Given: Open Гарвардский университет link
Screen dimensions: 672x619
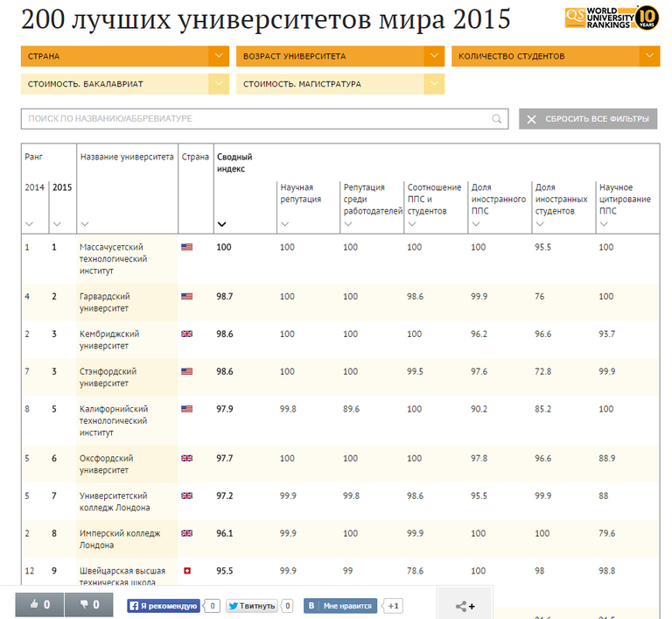Looking at the screenshot, I should (105, 302).
